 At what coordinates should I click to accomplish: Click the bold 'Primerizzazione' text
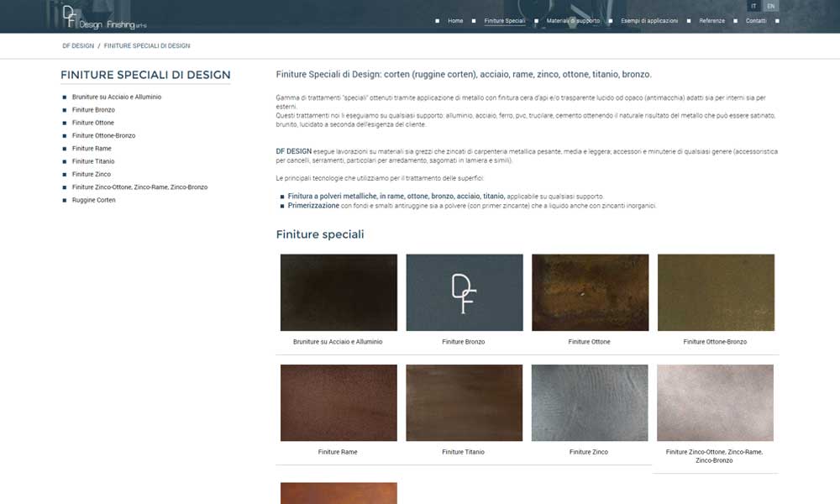pos(313,206)
